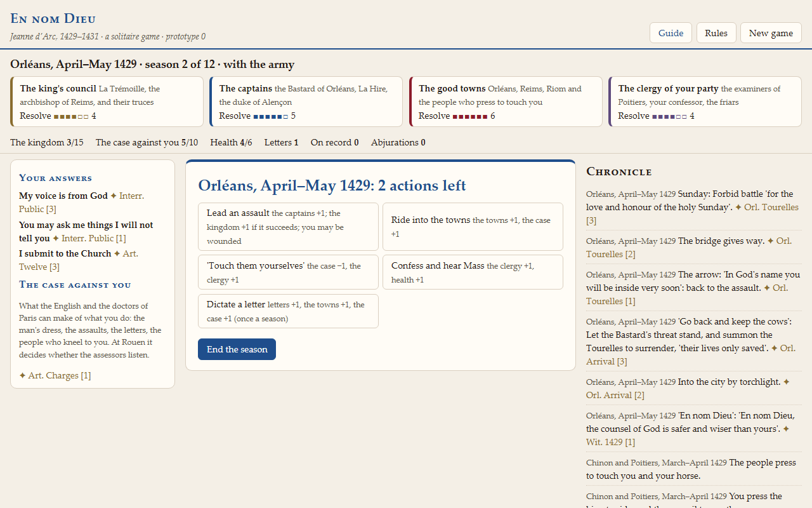Open the 'Interr. Public [3]' source

(82, 202)
